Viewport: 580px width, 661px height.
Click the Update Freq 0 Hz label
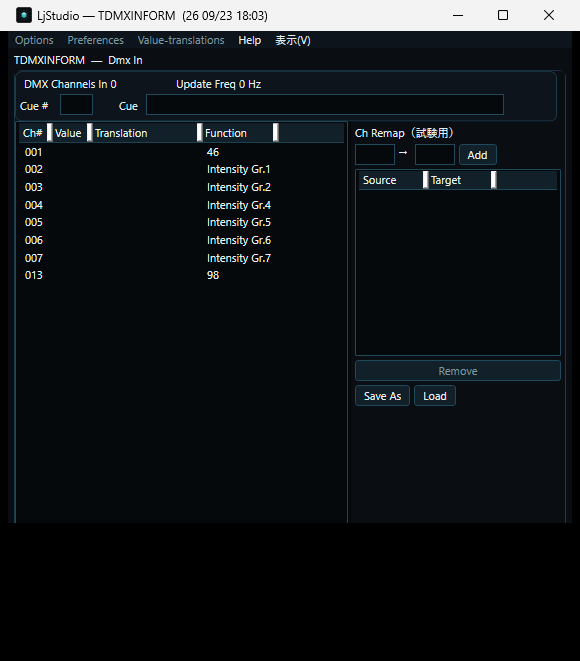pyautogui.click(x=218, y=84)
